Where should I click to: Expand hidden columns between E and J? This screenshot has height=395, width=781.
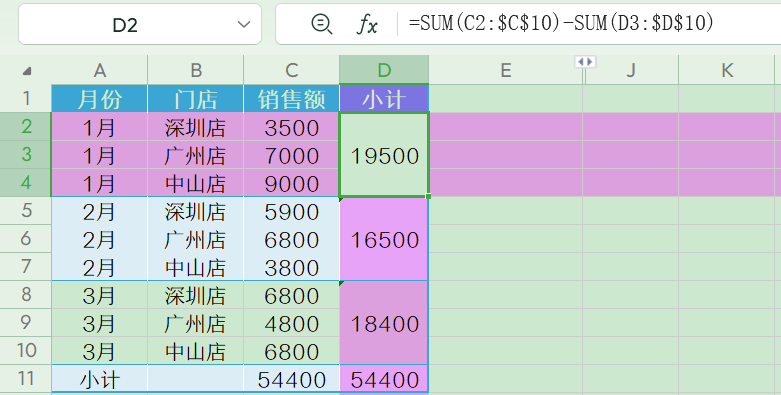[585, 62]
